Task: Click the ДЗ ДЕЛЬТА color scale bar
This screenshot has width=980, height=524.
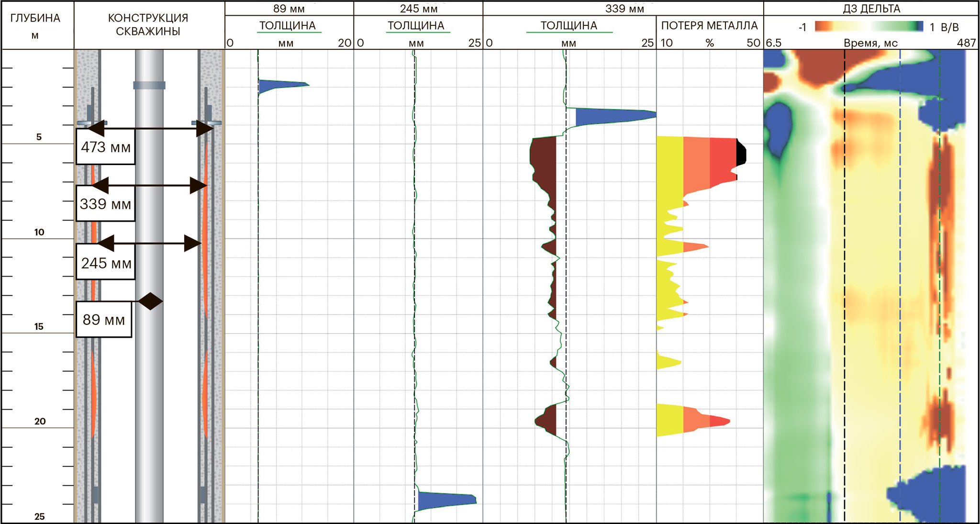Action: pos(869,27)
